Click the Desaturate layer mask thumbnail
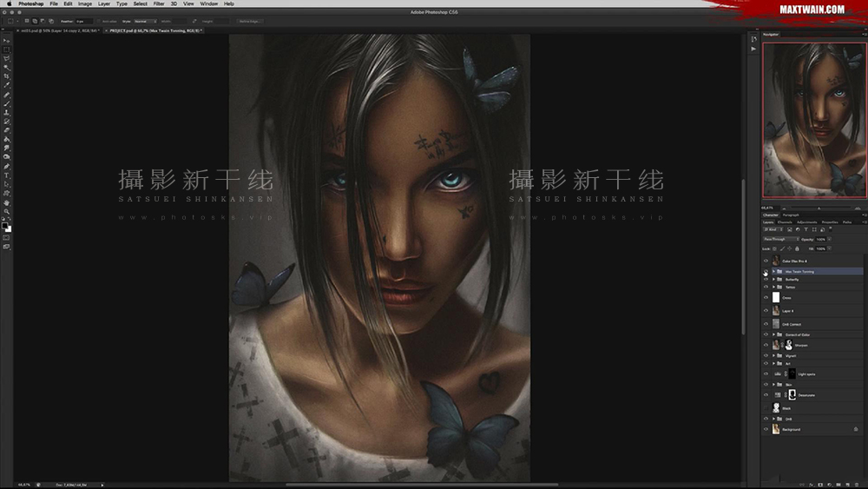The height and width of the screenshot is (489, 868). click(792, 395)
